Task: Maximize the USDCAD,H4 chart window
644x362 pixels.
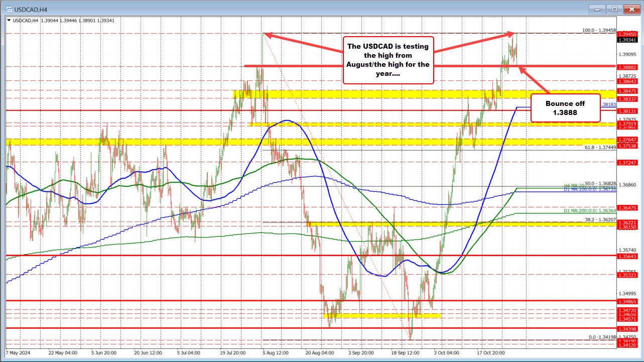Action: 614,10
